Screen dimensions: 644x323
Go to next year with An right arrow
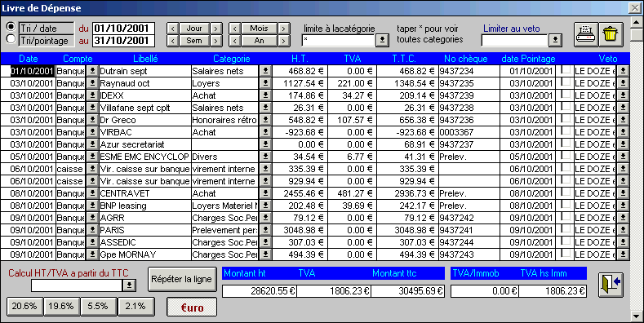tap(284, 41)
